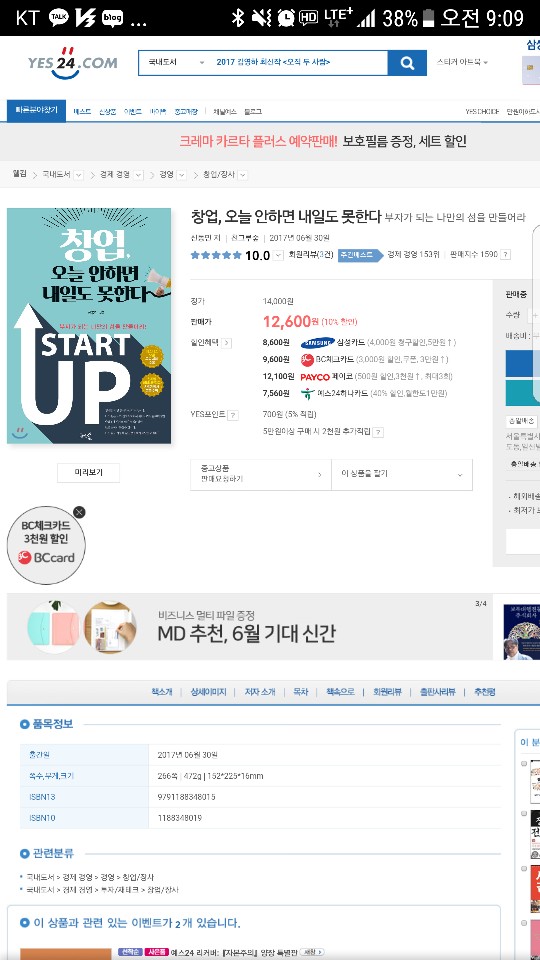This screenshot has width=540, height=960.
Task: Expand the 창업/장사 breadcrumb dropdown
Action: 243,175
